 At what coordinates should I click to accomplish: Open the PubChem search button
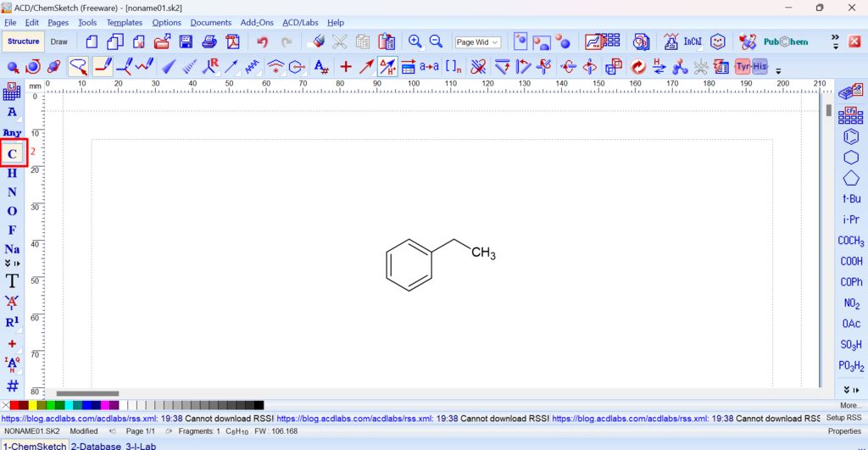click(x=786, y=42)
